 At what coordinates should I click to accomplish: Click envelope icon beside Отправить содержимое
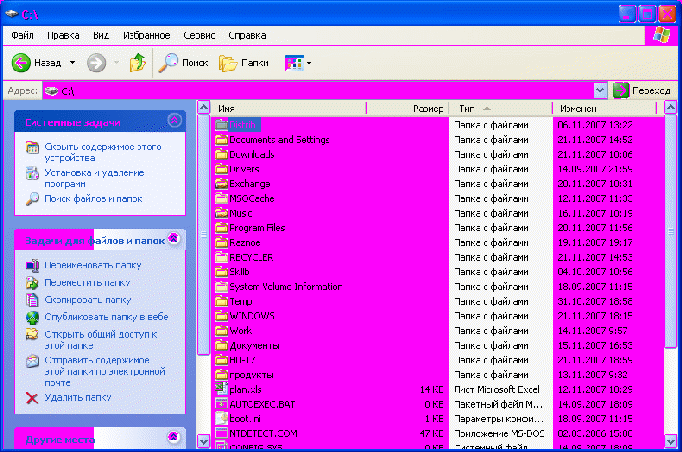[x=32, y=361]
